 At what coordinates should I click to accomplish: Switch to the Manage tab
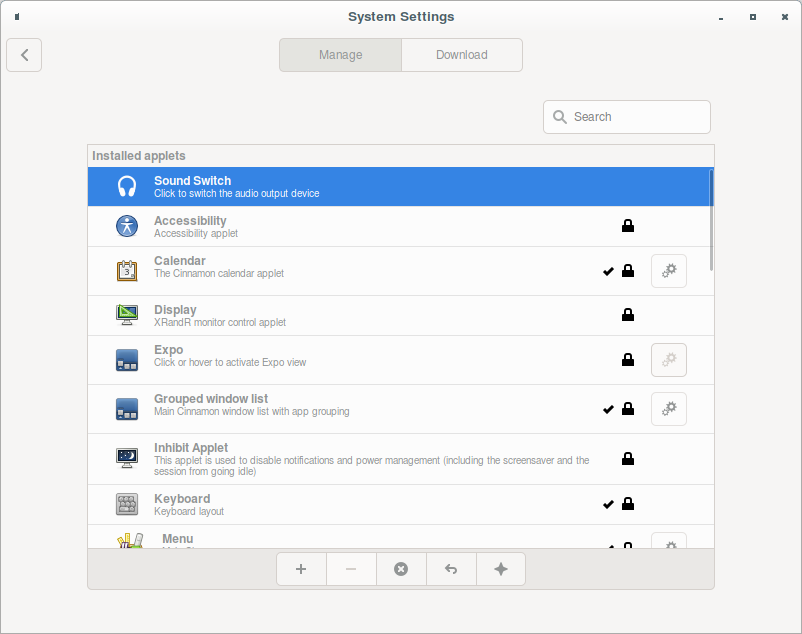pyautogui.click(x=341, y=55)
